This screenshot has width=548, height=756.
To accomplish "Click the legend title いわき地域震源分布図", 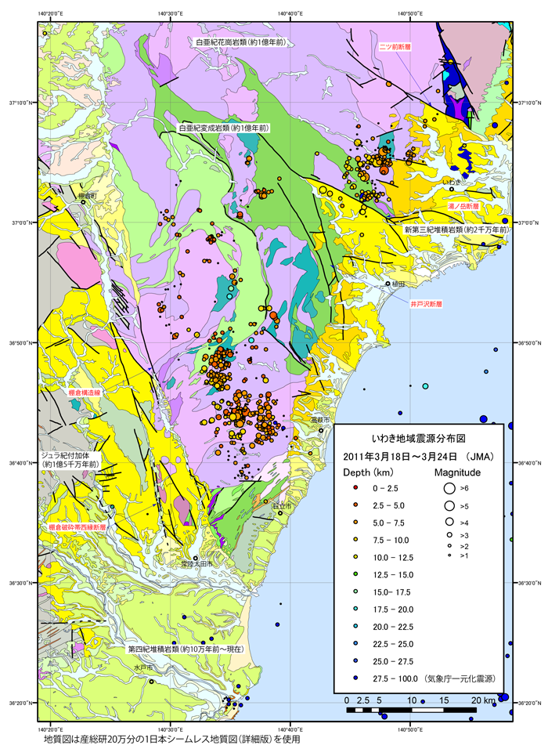I will 418,439.
